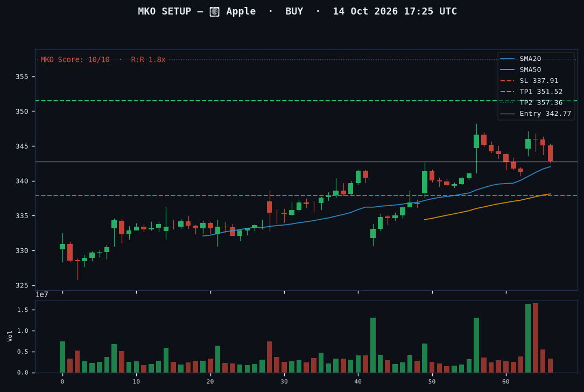584x392 pixels.
Task: Click the "MKO SETUP" title text
Action: coord(165,11)
